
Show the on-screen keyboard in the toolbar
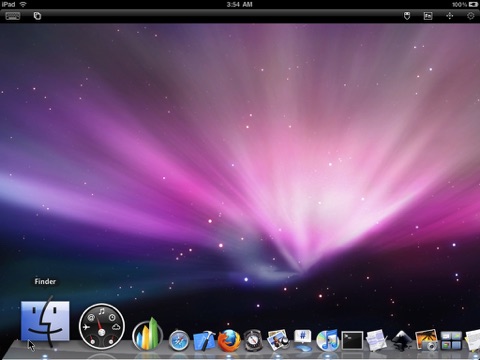pyautogui.click(x=13, y=16)
